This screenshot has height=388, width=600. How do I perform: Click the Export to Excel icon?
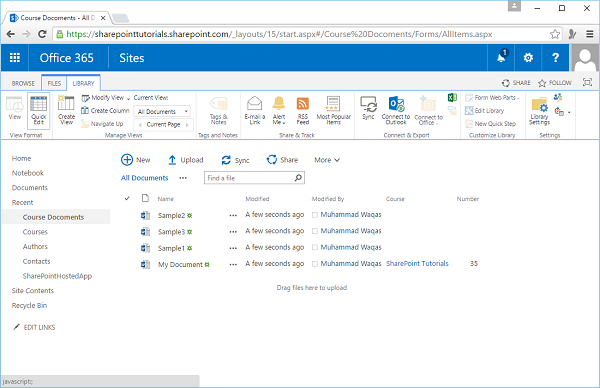452,98
